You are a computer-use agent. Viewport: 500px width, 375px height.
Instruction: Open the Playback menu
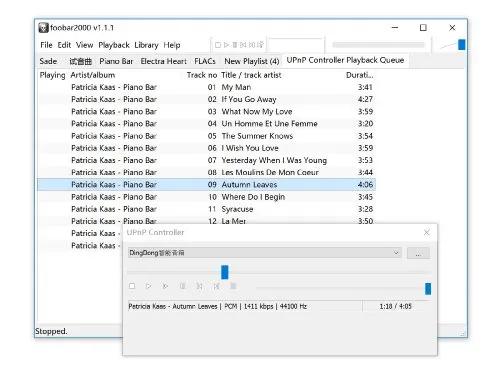[114, 45]
